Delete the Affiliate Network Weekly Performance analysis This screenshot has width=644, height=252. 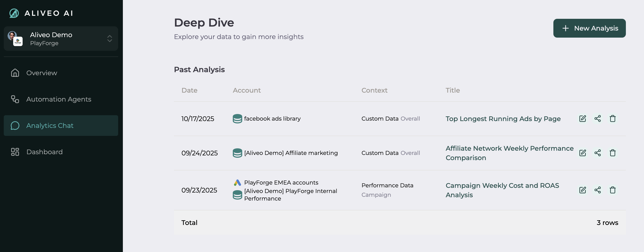pos(612,153)
